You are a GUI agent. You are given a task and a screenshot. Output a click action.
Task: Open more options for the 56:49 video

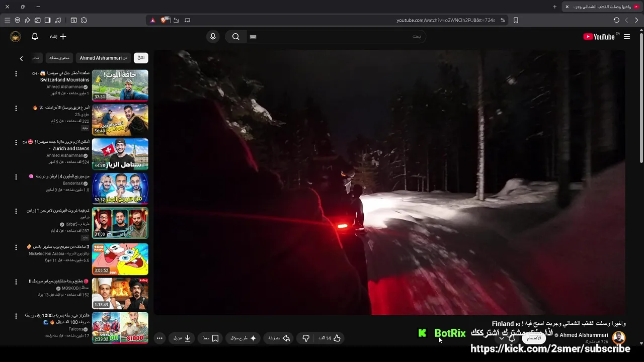coord(16,108)
